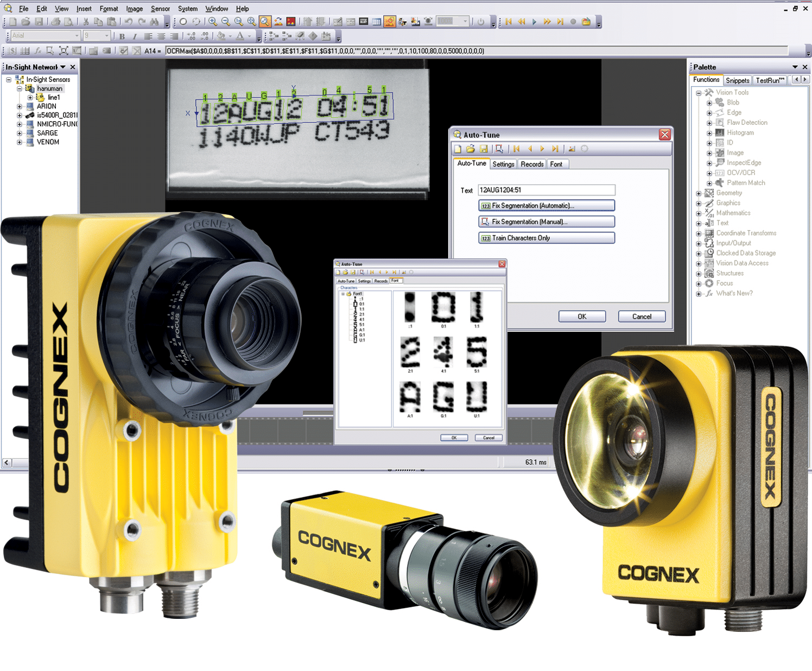
Task: Click Cancel in the large Auto-Tune dialog
Action: 642,316
